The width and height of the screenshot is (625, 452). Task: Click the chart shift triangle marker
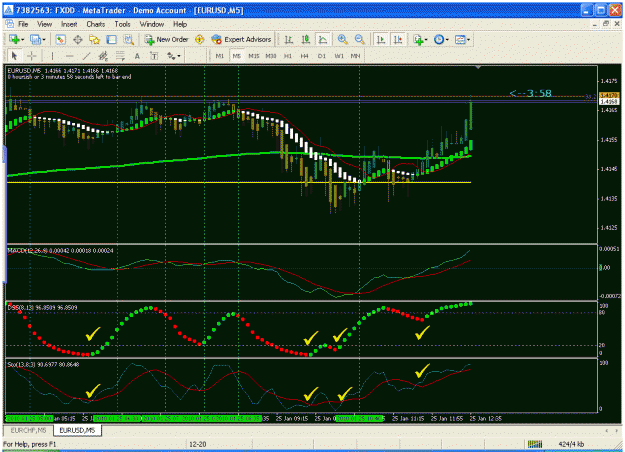click(x=478, y=68)
